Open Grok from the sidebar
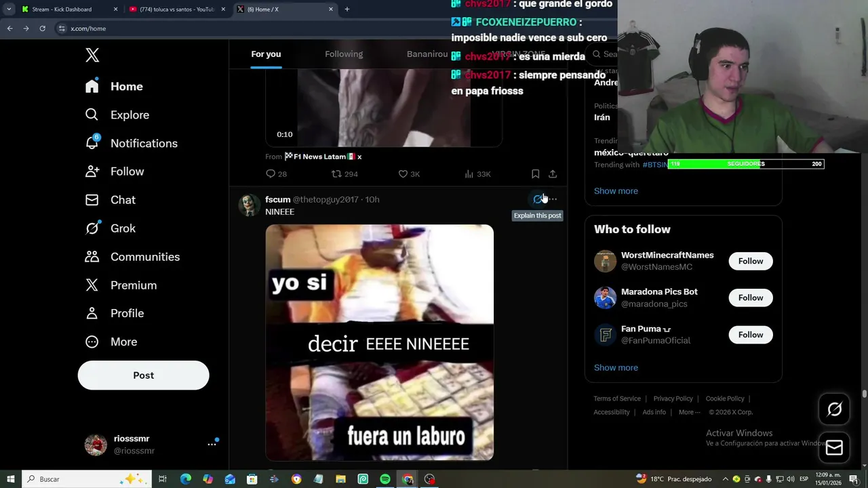This screenshot has width=868, height=488. pyautogui.click(x=110, y=228)
